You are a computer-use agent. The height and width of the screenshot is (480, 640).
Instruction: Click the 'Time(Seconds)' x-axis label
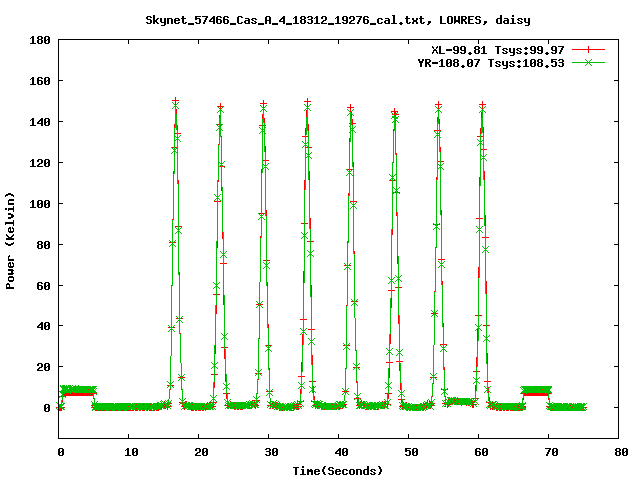point(338,471)
